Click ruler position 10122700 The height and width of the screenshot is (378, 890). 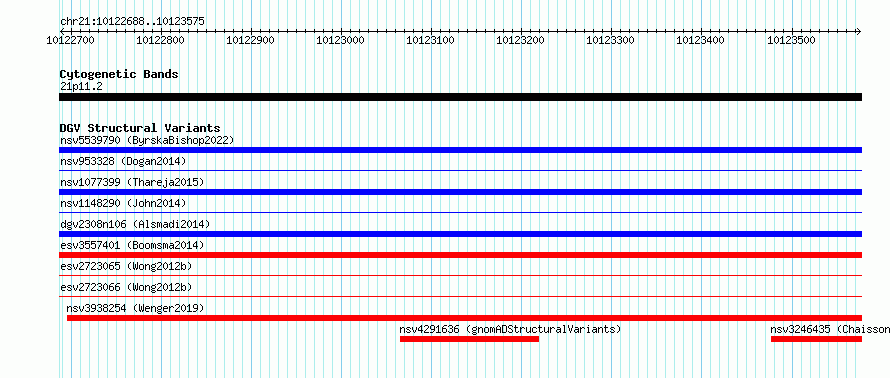(70, 40)
